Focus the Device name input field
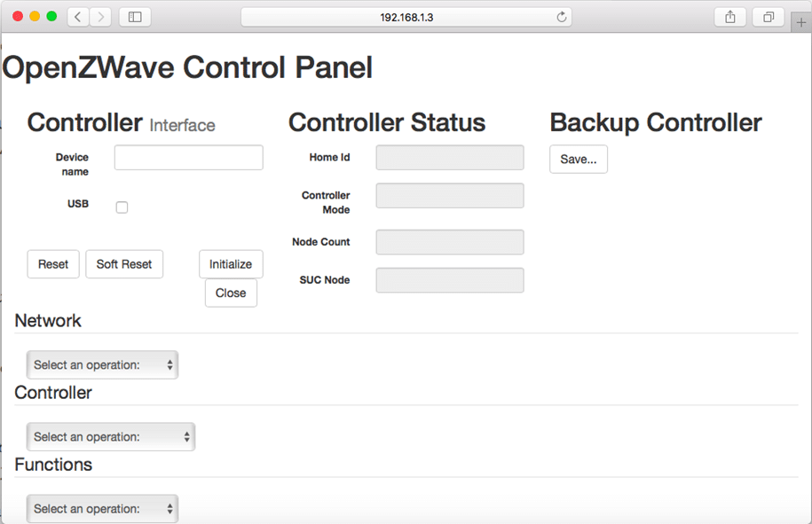The width and height of the screenshot is (812, 524). (x=188, y=157)
